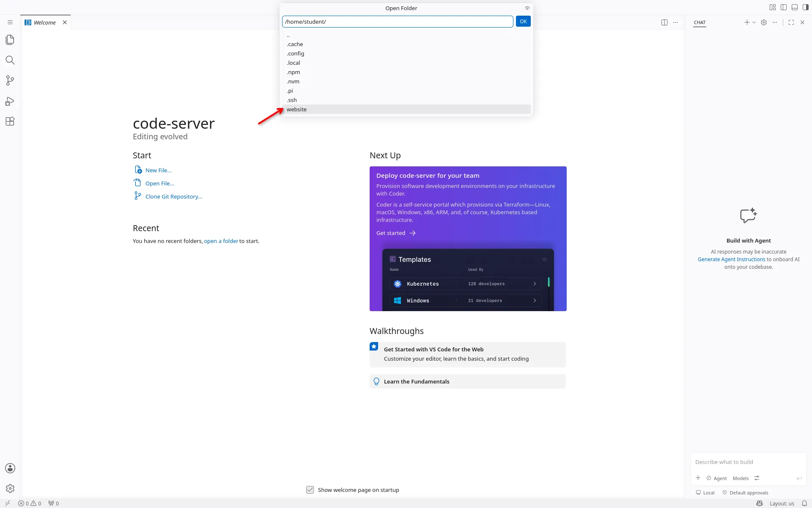
Task: Select the .ssh folder entry
Action: tap(406, 100)
